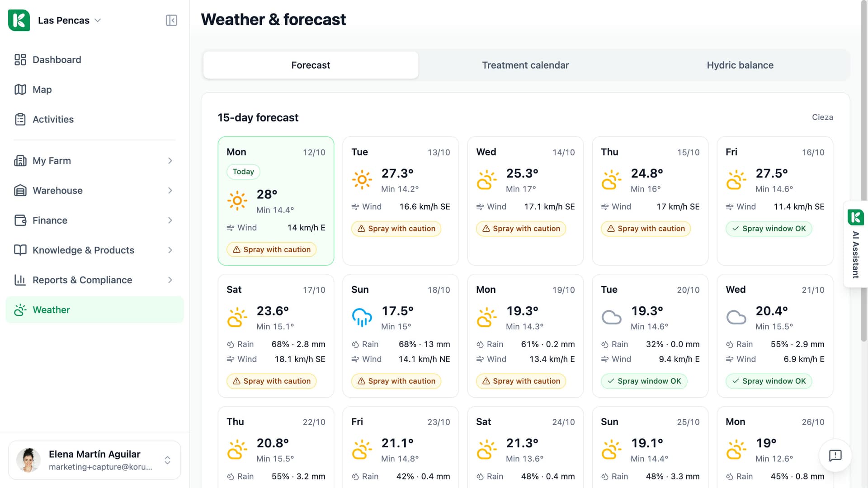
Task: Click Spray window OK badge on Fri 16/10
Action: tap(769, 229)
